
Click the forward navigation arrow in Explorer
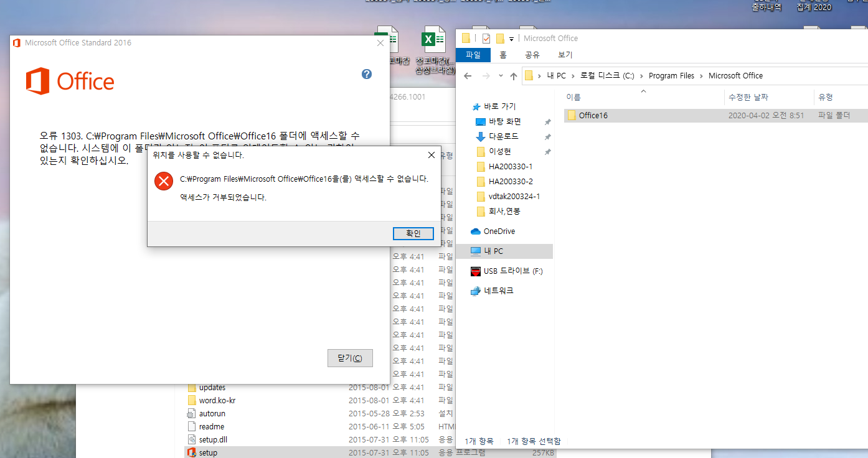(x=487, y=76)
